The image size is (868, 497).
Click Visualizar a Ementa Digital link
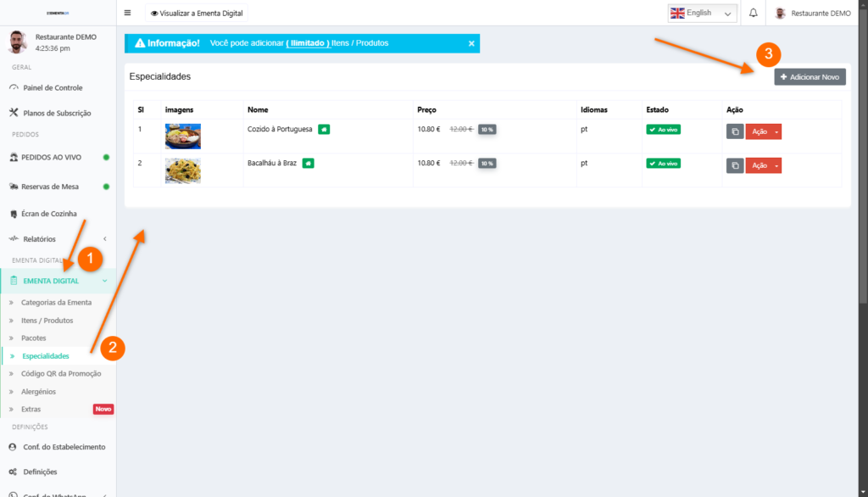pyautogui.click(x=195, y=13)
